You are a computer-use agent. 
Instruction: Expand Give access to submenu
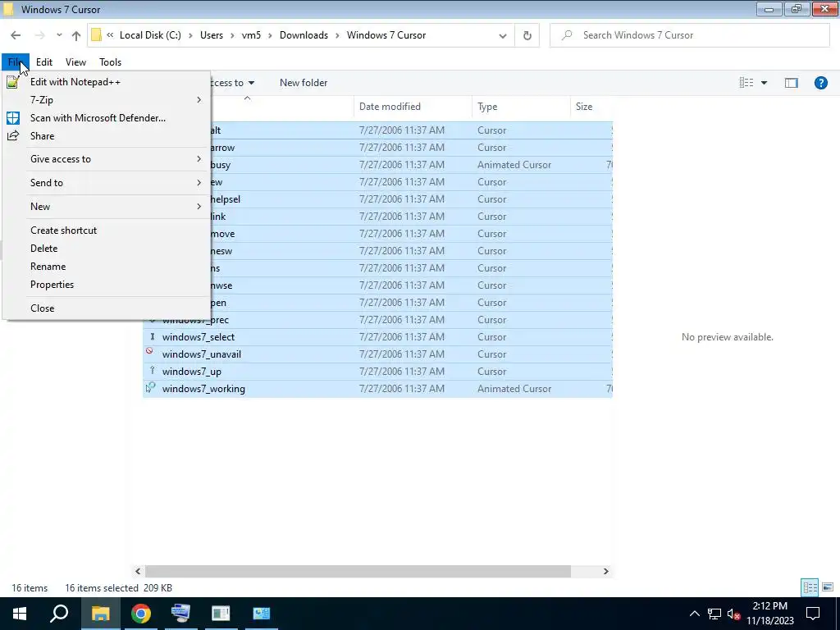point(106,159)
